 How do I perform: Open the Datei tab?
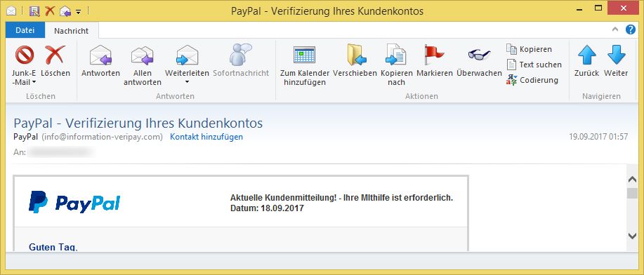pyautogui.click(x=25, y=30)
